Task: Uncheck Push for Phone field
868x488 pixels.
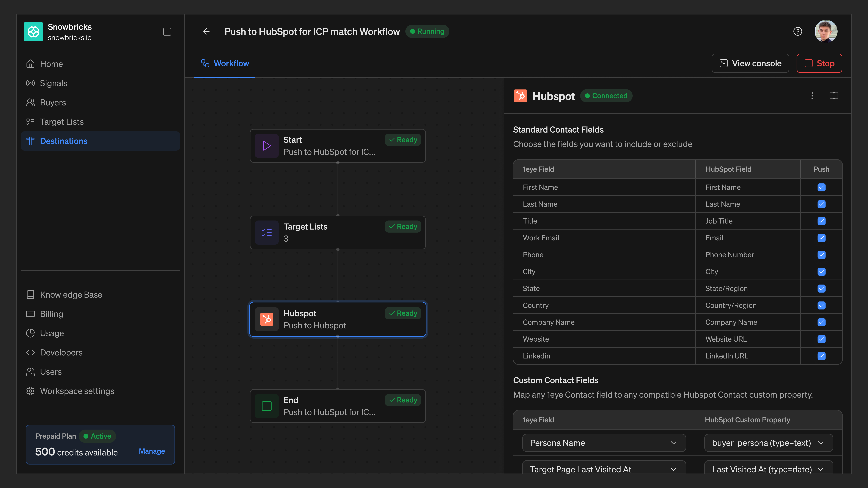Action: [821, 255]
